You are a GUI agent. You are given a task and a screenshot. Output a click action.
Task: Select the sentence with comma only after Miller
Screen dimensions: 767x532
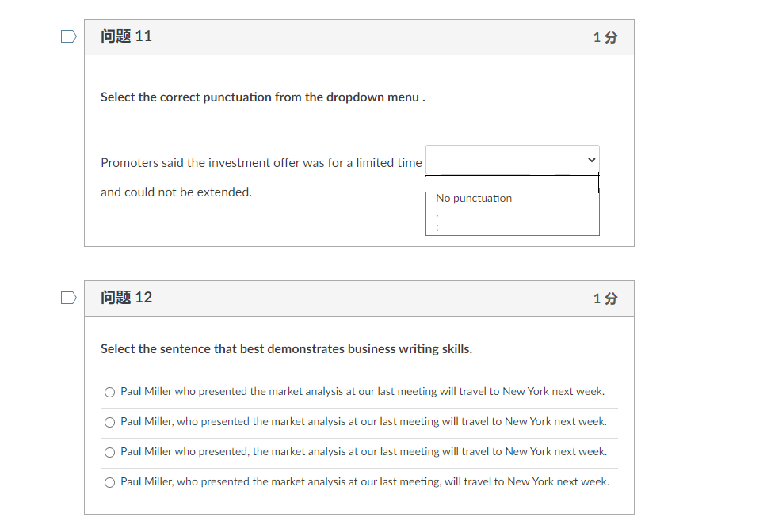[x=109, y=422]
